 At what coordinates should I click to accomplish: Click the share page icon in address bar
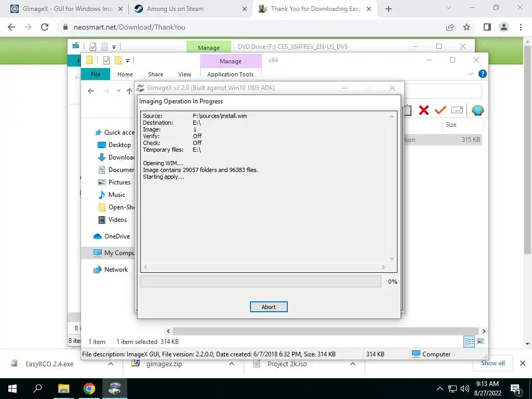tap(450, 27)
